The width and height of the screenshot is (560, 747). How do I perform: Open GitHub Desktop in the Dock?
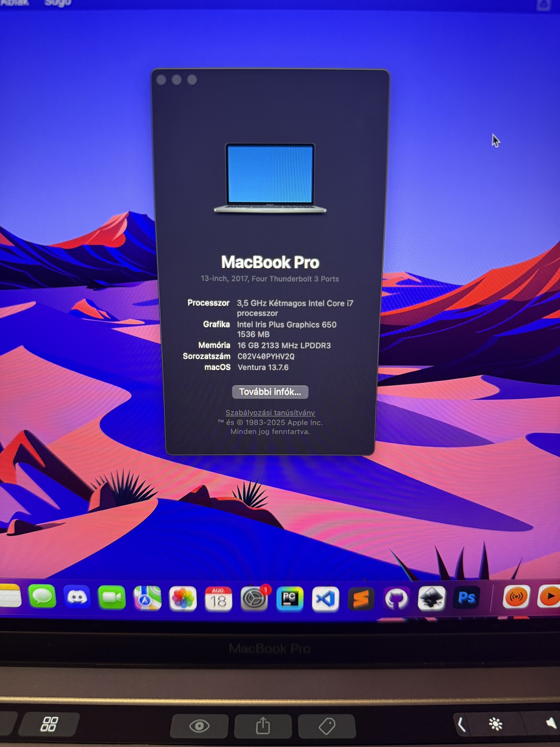click(x=396, y=599)
